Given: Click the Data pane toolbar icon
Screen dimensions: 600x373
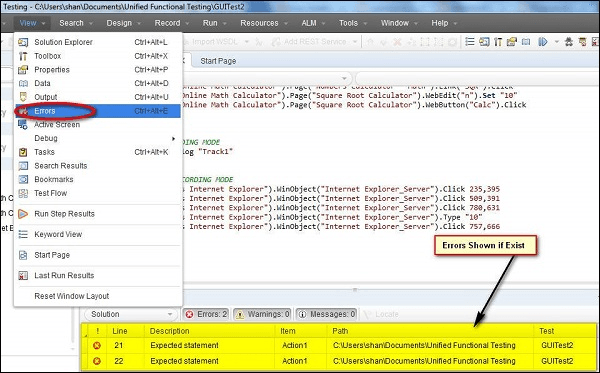Looking at the screenshot, I should coord(526,42).
